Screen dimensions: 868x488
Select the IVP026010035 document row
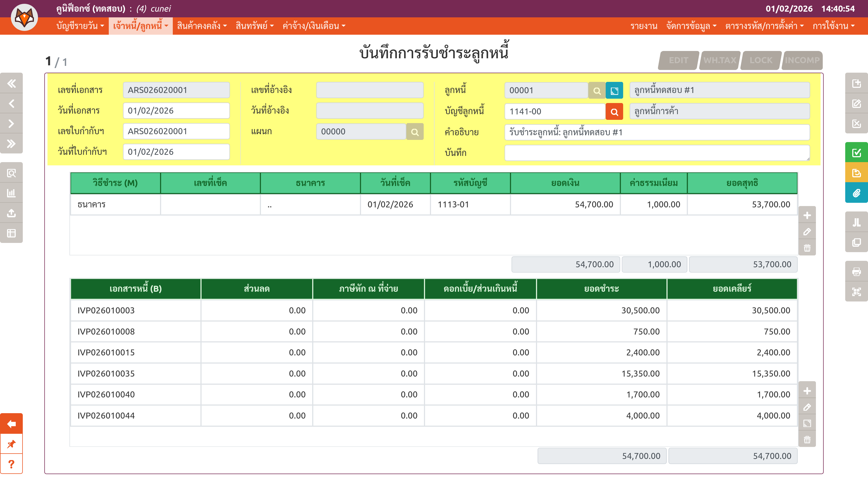[x=106, y=374]
